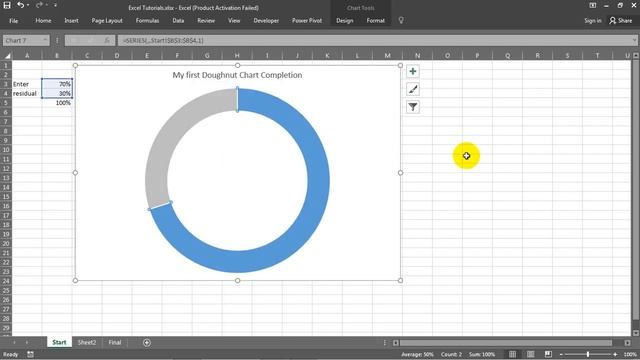Screen dimensions: 640x360
Task: Switch to the Insert ribbon tab
Action: pyautogui.click(x=71, y=20)
